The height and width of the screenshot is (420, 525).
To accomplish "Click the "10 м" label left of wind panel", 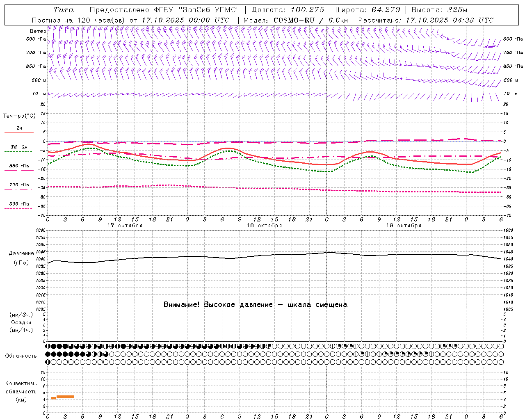I will pyautogui.click(x=40, y=94).
